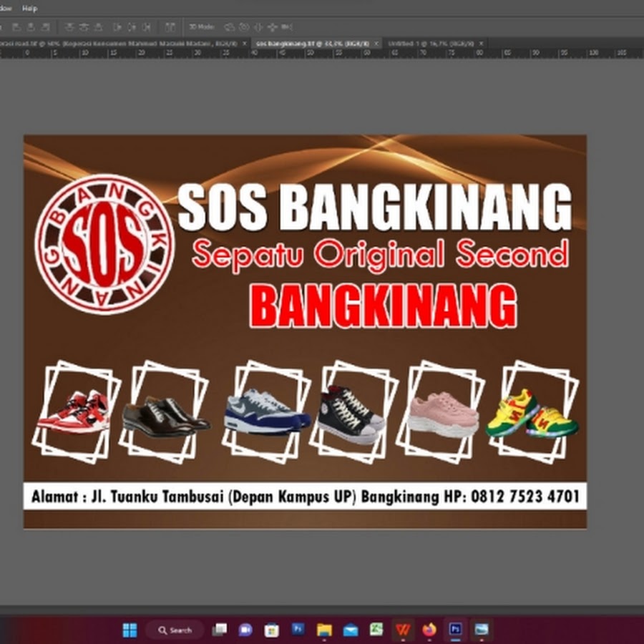Open WPS Office from the taskbar
Image resolution: width=644 pixels, height=644 pixels.
(402, 630)
